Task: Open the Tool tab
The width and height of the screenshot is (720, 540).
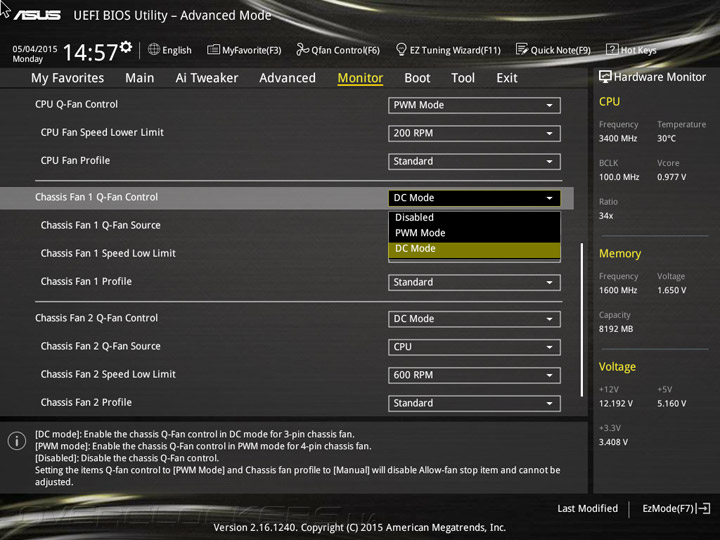Action: pos(463,78)
